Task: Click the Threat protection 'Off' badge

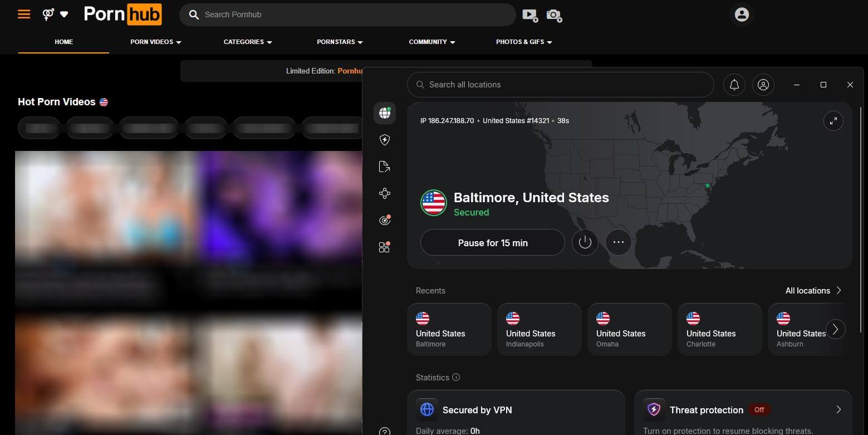Action: click(759, 409)
